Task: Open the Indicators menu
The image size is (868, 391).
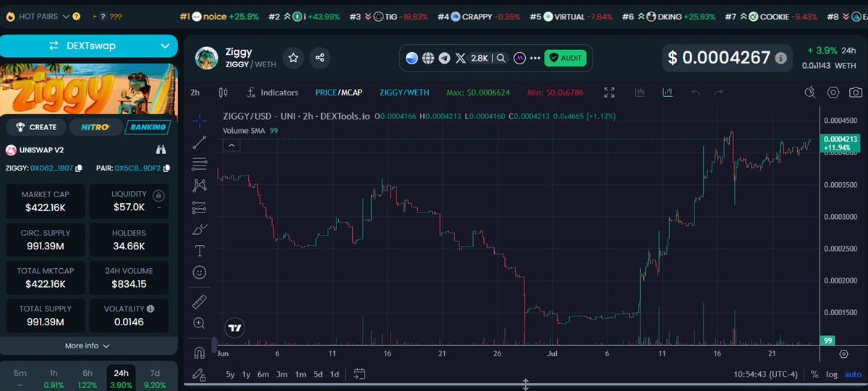Action: click(273, 93)
